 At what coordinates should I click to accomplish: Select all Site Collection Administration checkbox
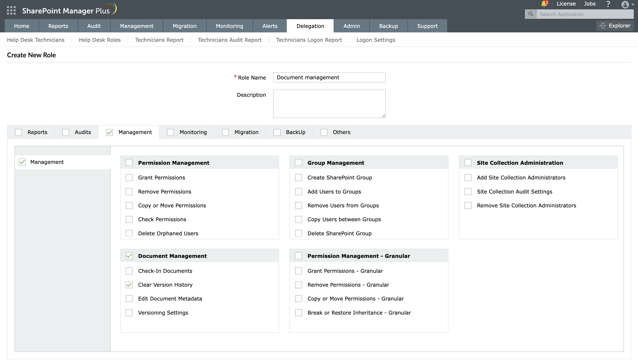tap(468, 163)
